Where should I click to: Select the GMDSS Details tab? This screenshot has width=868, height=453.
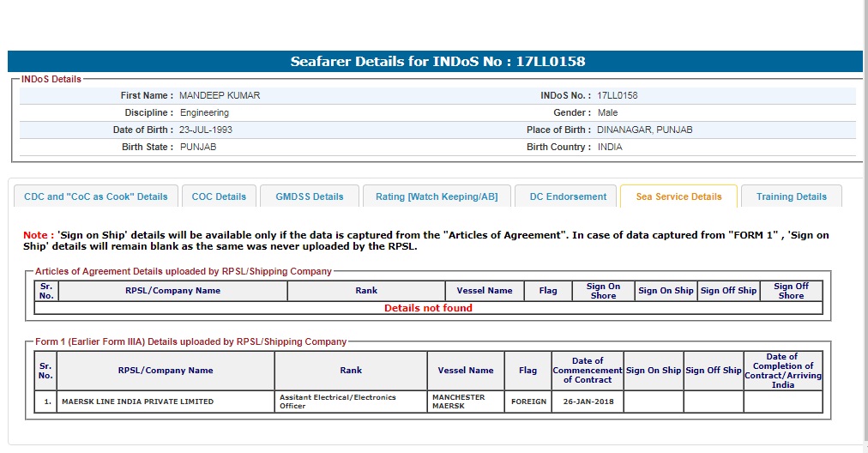pos(310,196)
